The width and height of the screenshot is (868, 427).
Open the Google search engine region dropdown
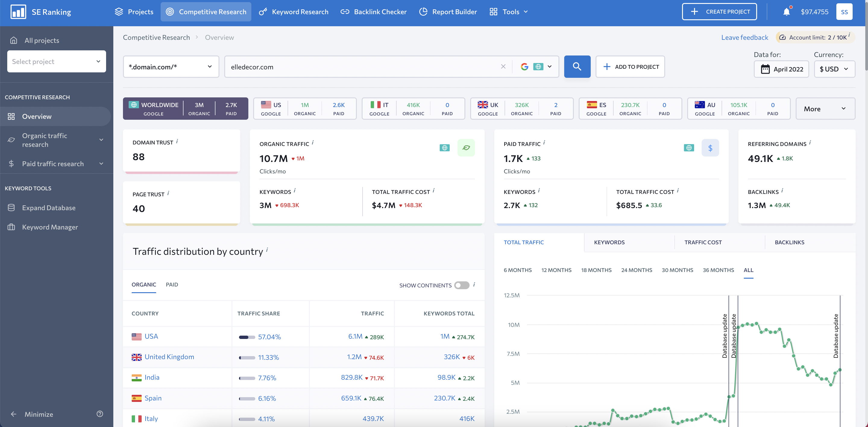[x=536, y=66]
